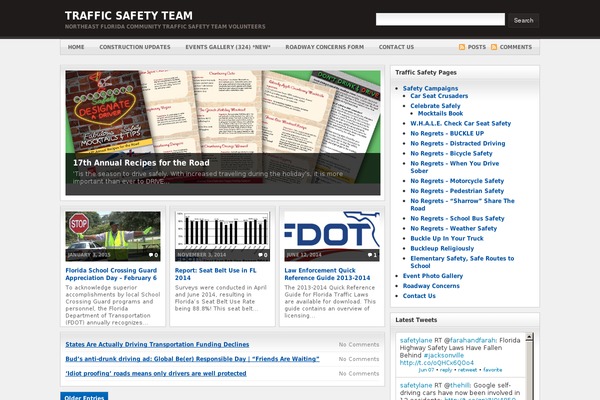Open No Regrets - Bicycle Safety link
This screenshot has width=600, height=400.
click(x=451, y=153)
